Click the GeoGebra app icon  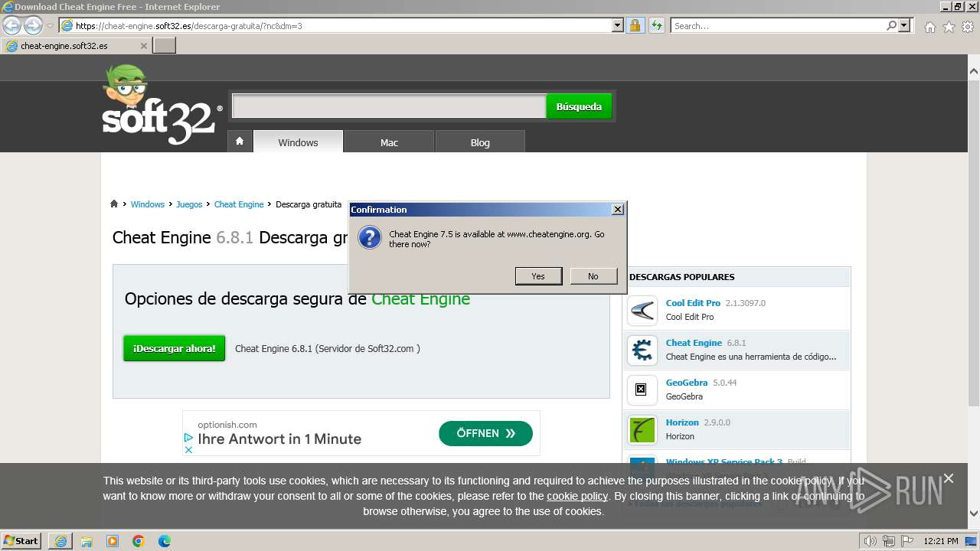click(642, 390)
